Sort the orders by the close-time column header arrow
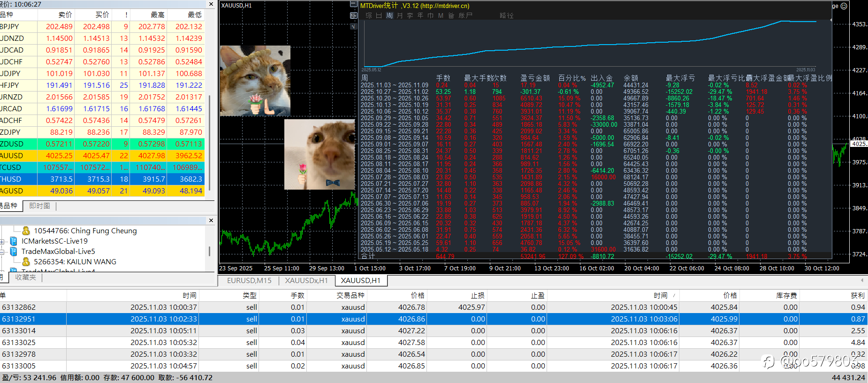Screen dimensions: 868x383 (x=674, y=296)
